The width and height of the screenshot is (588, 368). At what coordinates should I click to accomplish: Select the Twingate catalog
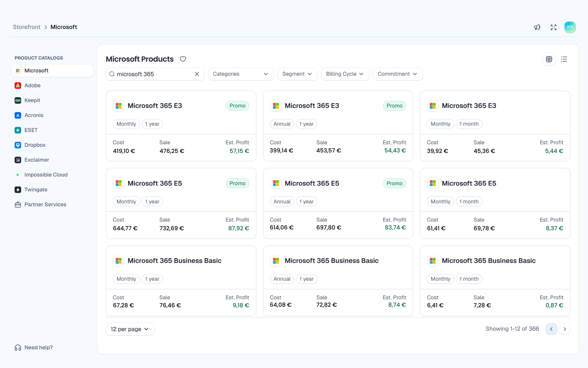coord(52,190)
